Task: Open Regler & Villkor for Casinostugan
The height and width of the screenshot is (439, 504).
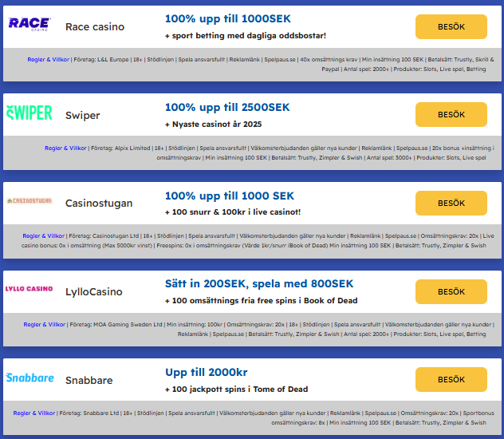Action: (x=44, y=236)
